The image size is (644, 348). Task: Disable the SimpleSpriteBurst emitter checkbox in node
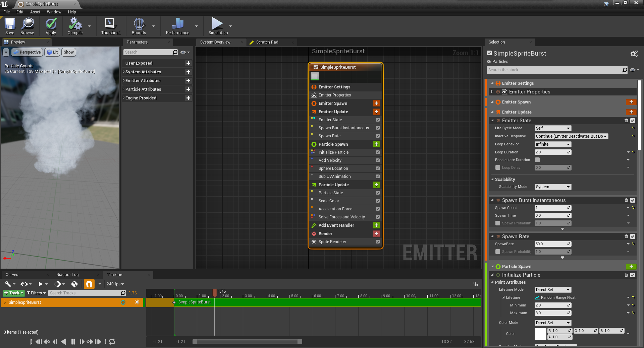[316, 67]
